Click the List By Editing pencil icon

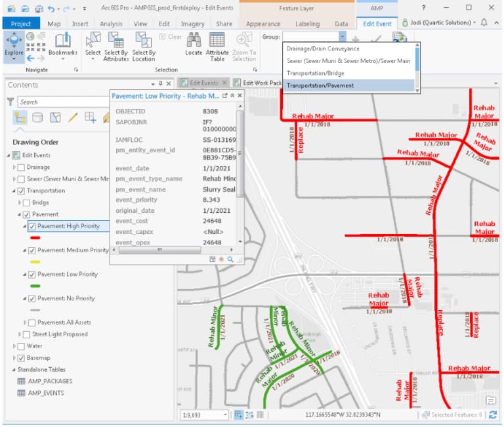tap(73, 118)
